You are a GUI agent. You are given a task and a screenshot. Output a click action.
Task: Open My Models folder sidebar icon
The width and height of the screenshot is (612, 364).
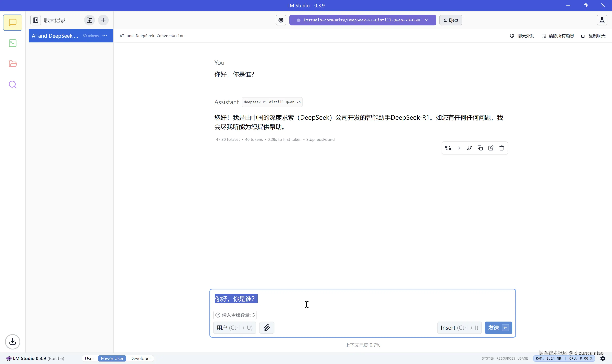tap(12, 64)
